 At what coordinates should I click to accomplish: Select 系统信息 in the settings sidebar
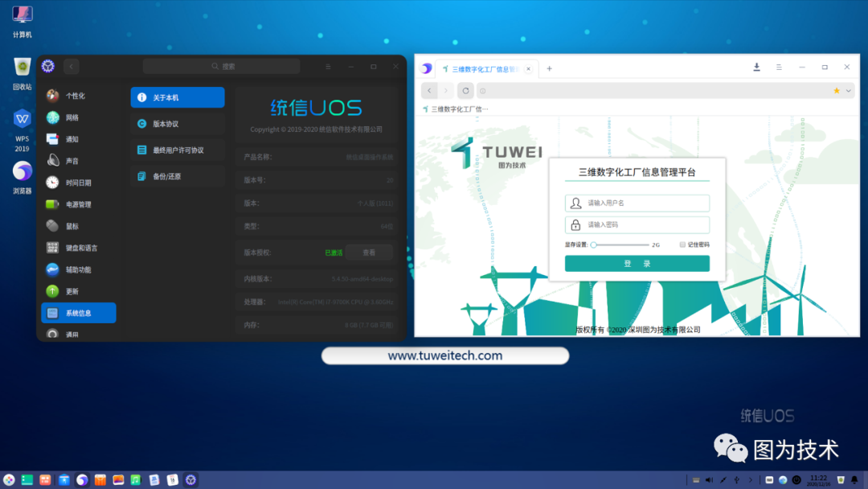[x=79, y=313]
